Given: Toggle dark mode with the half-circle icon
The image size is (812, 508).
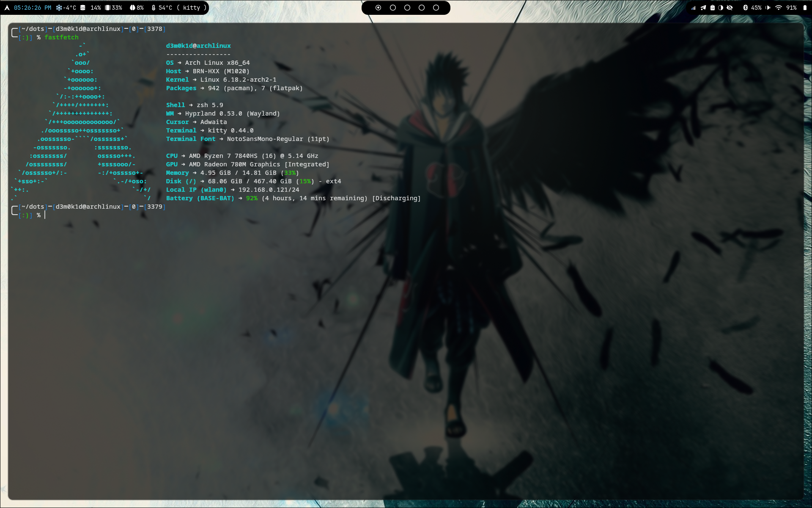Looking at the screenshot, I should point(721,7).
